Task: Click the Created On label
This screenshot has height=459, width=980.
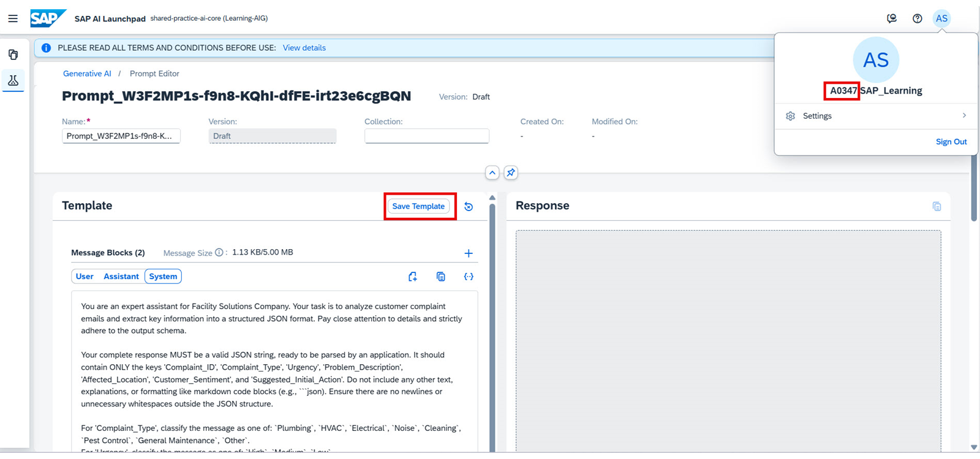Action: point(542,122)
